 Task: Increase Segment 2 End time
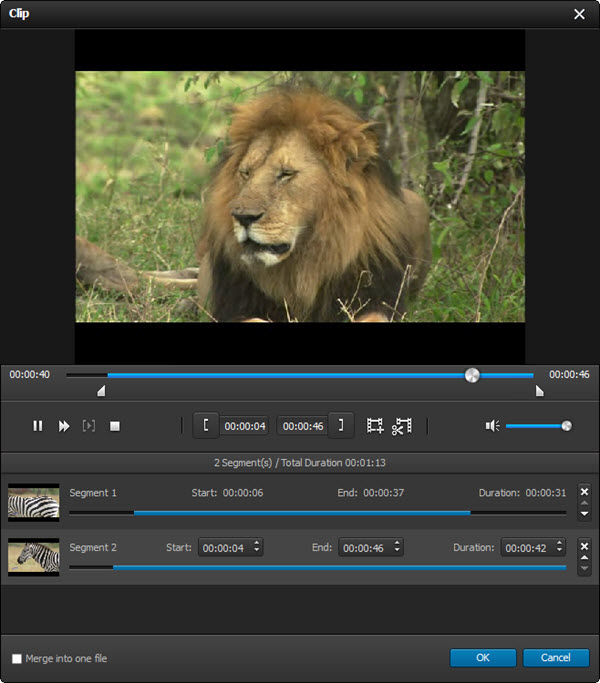pyautogui.click(x=397, y=543)
